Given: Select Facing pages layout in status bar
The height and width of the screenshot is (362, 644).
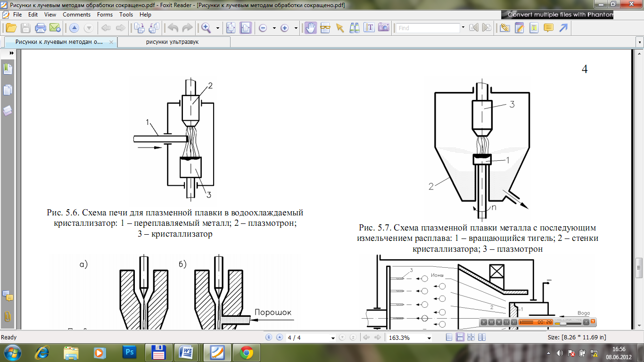Looking at the screenshot, I should pyautogui.click(x=482, y=337).
